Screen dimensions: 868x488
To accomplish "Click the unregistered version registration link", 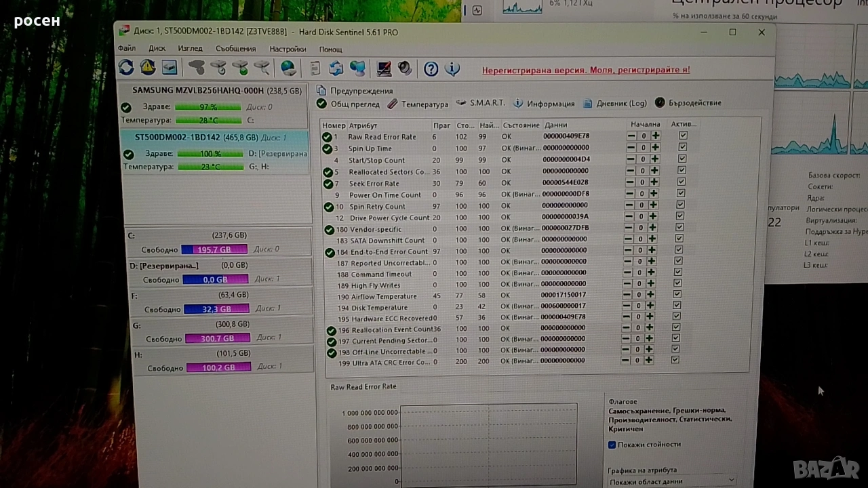I will tap(585, 70).
